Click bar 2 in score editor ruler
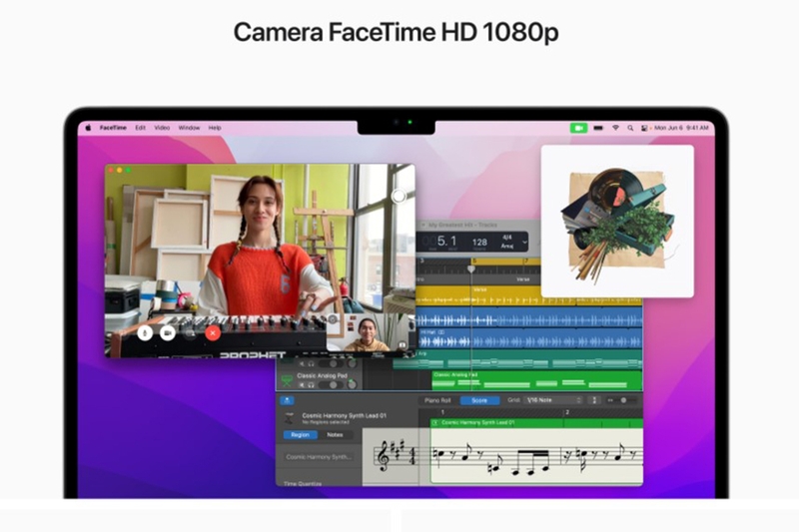799x532 pixels. (566, 412)
